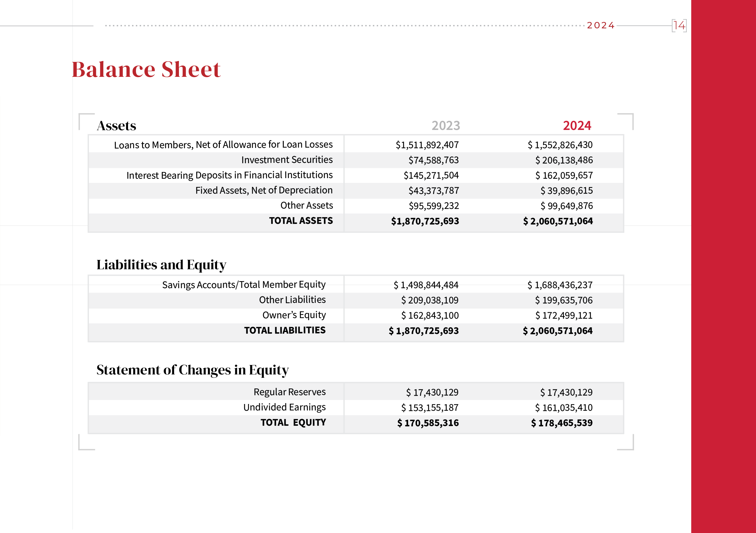The width and height of the screenshot is (756, 533).
Task: Select the Liabilities and Equity heading
Action: pos(162,264)
